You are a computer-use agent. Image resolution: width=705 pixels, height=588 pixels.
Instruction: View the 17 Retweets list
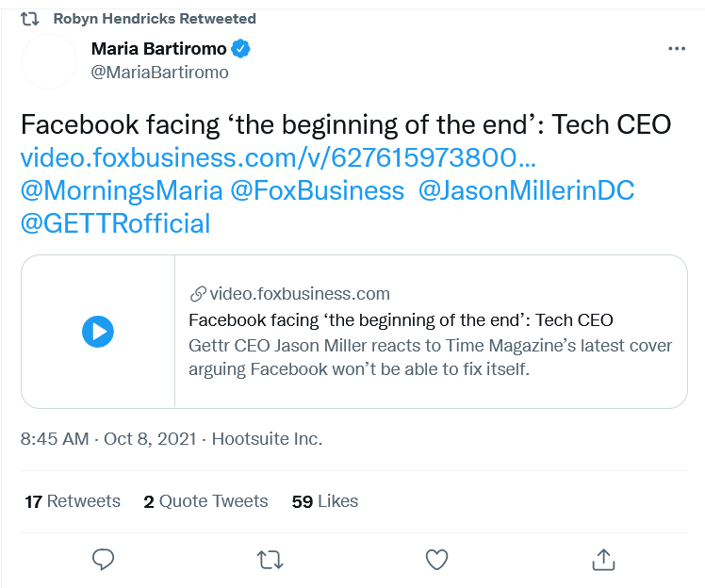[x=73, y=501]
